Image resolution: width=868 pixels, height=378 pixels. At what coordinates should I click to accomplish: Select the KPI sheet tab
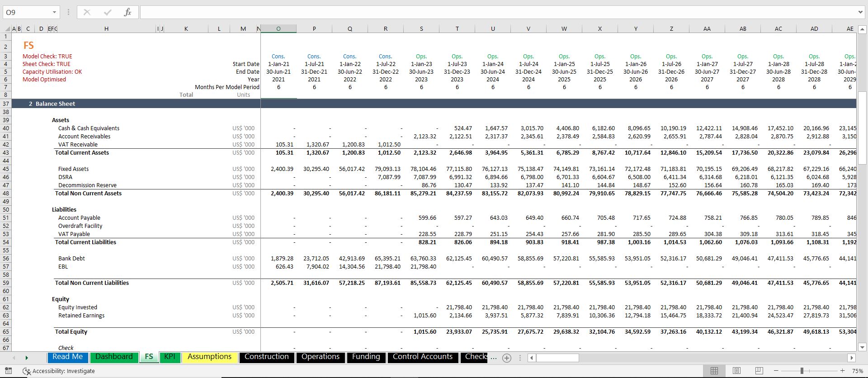coord(170,357)
